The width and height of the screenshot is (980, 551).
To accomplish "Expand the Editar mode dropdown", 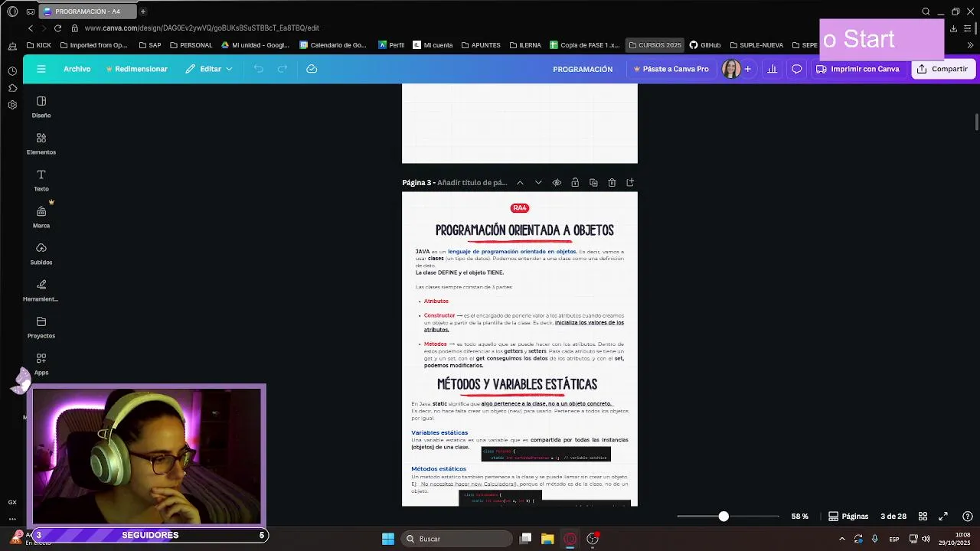I will pyautogui.click(x=209, y=69).
